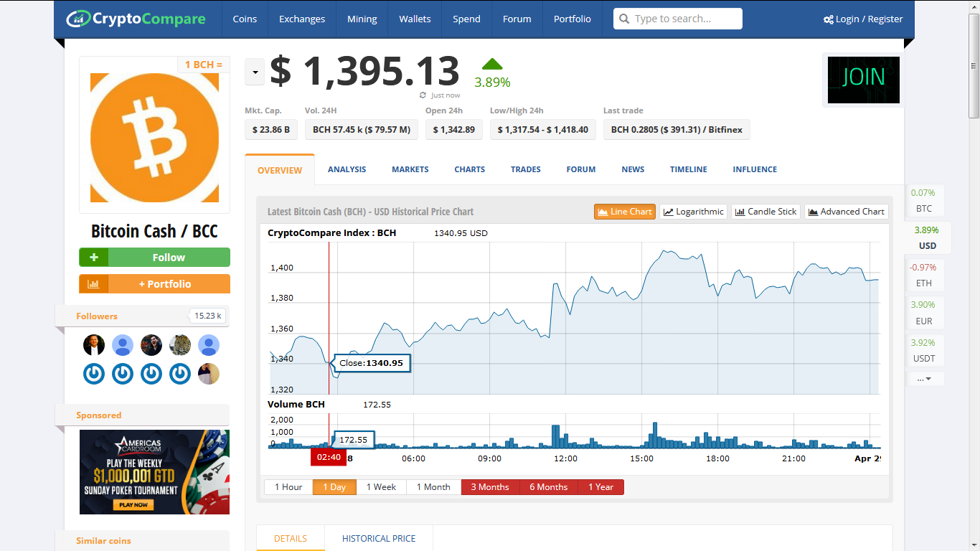
Task: Switch to the Analysis tab
Action: tap(347, 169)
